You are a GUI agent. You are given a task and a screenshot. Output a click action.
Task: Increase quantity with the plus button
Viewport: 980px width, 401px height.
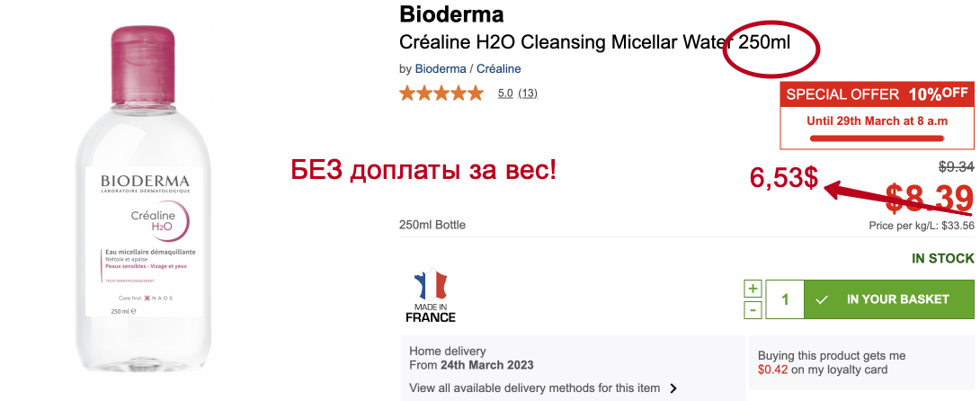(x=753, y=289)
